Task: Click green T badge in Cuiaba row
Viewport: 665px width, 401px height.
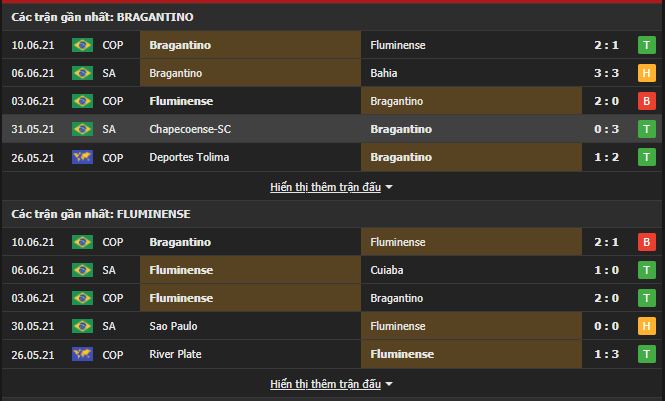Action: pyautogui.click(x=647, y=270)
